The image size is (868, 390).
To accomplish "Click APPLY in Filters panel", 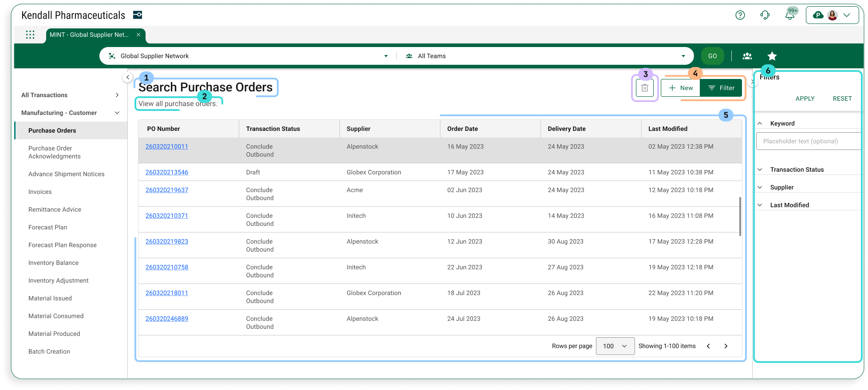I will 805,98.
